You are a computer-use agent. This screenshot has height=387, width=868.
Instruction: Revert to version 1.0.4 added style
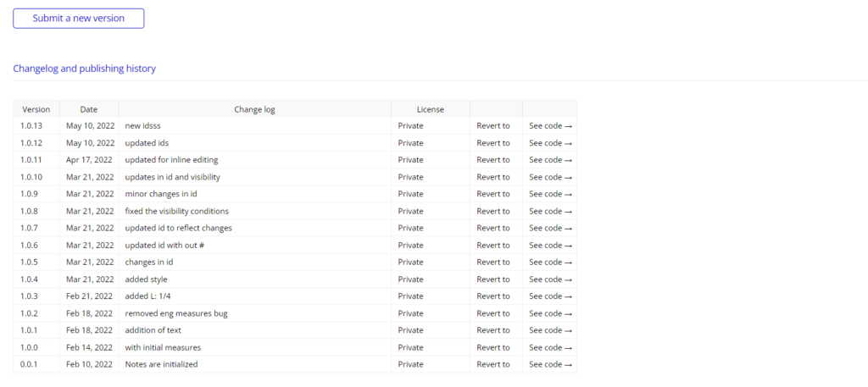pos(493,279)
